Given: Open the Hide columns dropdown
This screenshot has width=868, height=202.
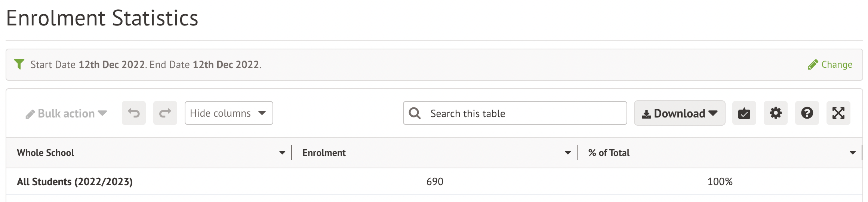Looking at the screenshot, I should pos(228,113).
